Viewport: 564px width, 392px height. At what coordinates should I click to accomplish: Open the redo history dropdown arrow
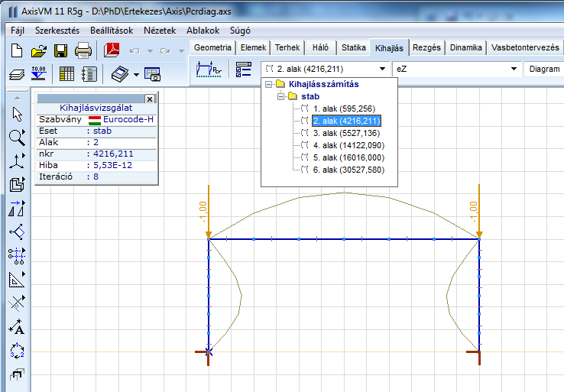[x=181, y=51]
